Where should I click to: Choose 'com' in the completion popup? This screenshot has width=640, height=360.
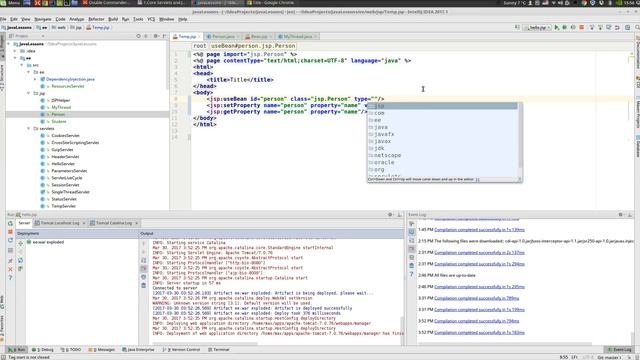click(442, 113)
